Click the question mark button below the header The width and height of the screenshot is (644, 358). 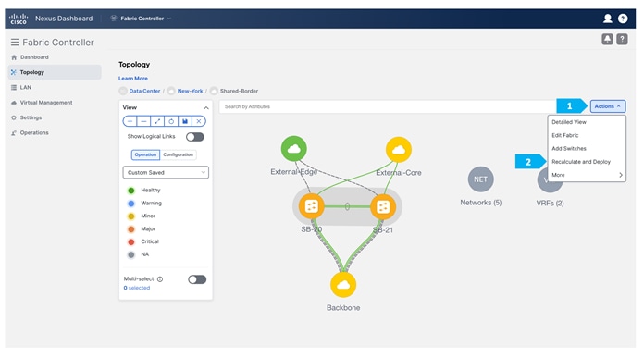622,39
